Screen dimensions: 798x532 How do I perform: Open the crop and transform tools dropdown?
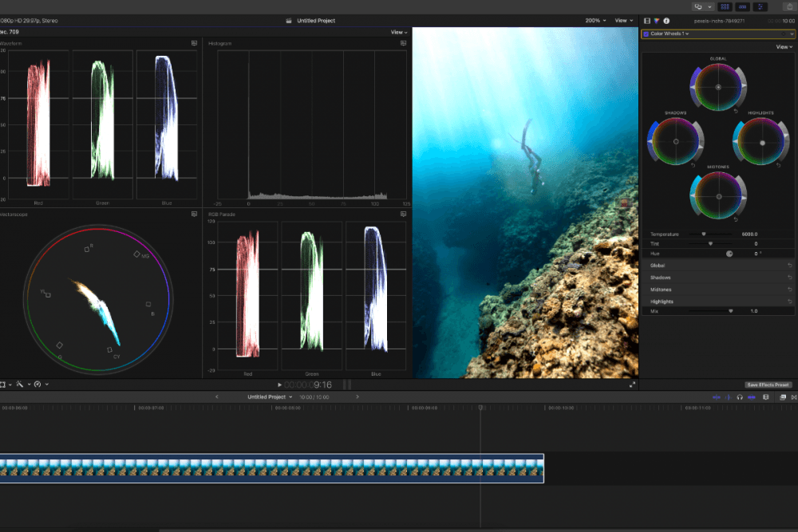[6, 384]
